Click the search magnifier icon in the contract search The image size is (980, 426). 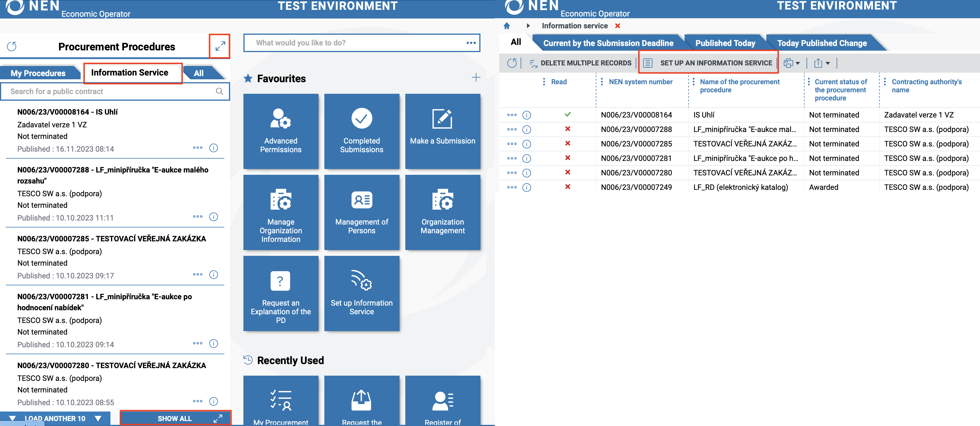219,91
